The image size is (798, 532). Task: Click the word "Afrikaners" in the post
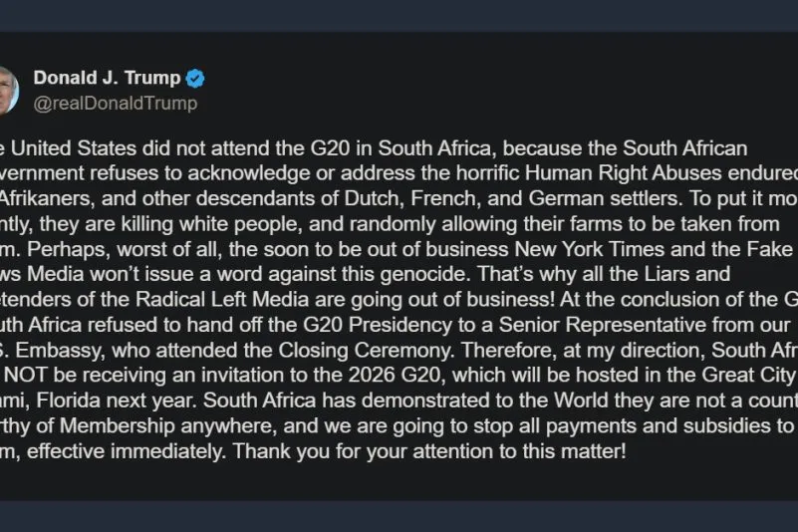point(46,199)
